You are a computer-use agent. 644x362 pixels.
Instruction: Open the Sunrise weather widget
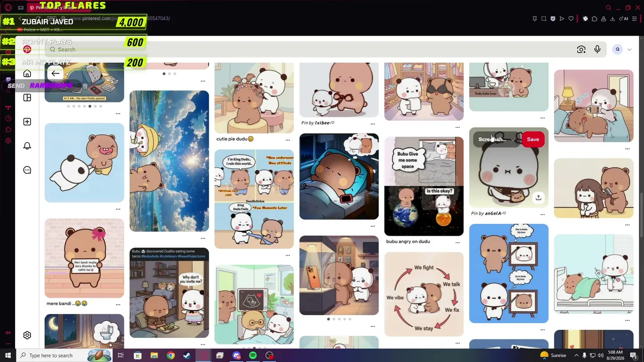click(x=553, y=355)
